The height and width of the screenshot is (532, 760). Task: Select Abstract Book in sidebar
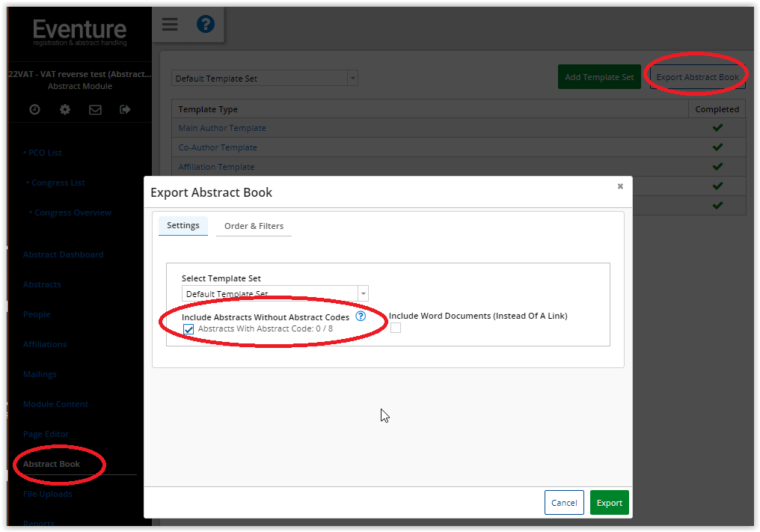(52, 464)
